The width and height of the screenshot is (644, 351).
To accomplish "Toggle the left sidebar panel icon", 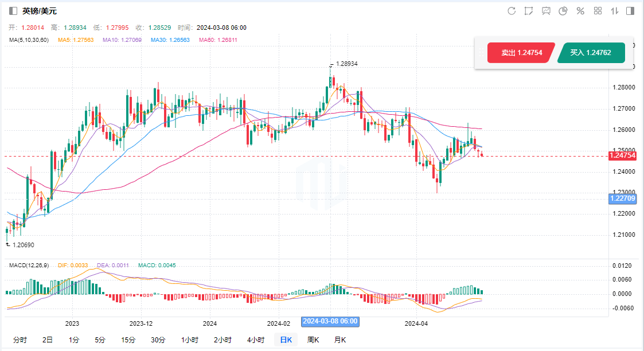I will (x=13, y=11).
